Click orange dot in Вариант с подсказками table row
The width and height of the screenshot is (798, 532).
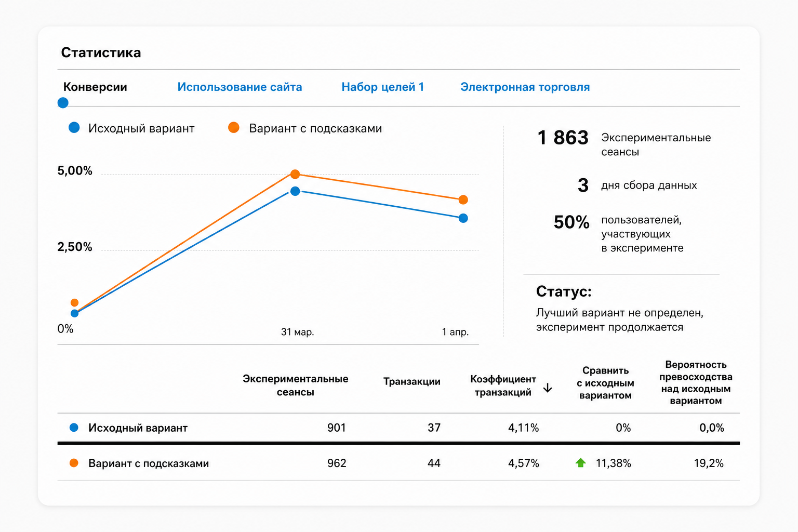click(x=74, y=463)
